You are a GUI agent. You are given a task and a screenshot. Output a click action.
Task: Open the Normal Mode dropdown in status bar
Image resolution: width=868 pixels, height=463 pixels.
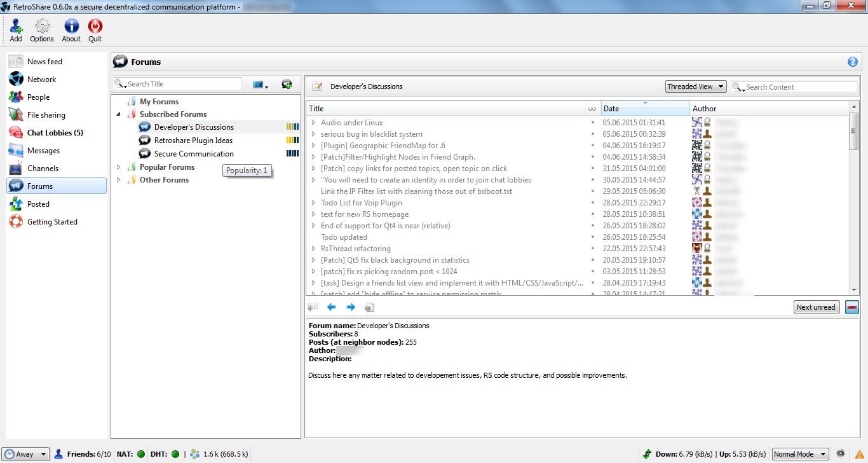click(800, 454)
